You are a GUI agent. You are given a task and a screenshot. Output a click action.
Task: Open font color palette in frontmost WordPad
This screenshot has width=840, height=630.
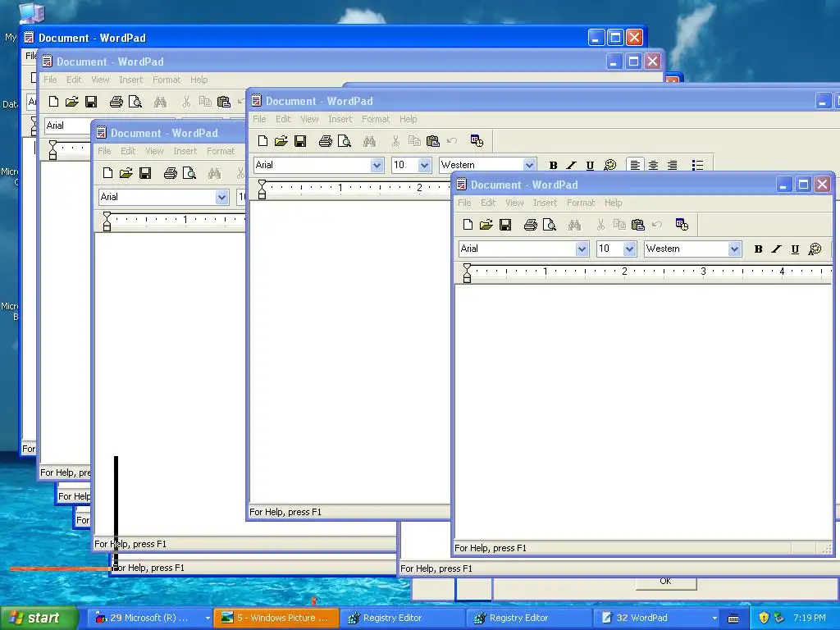[x=815, y=249]
